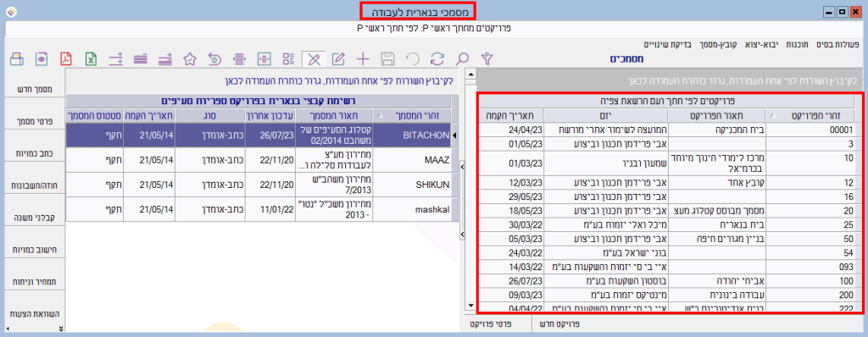Click the print icon in the toolbar
Image resolution: width=868 pixels, height=337 pixels.
point(16,58)
